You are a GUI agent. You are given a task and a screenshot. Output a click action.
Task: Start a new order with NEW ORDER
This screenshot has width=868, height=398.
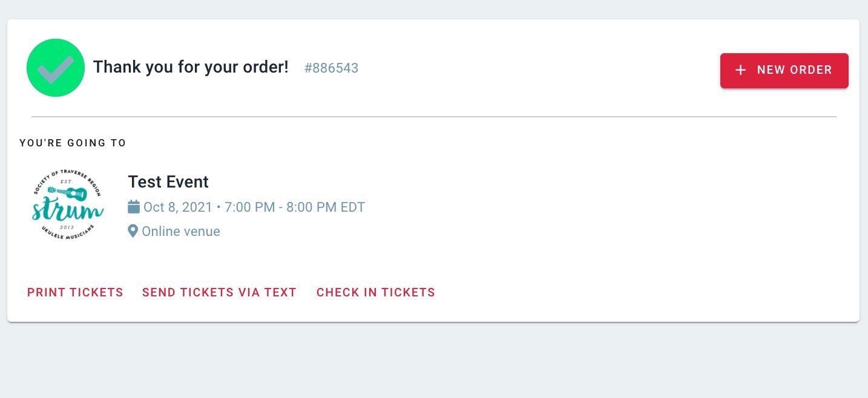click(784, 70)
